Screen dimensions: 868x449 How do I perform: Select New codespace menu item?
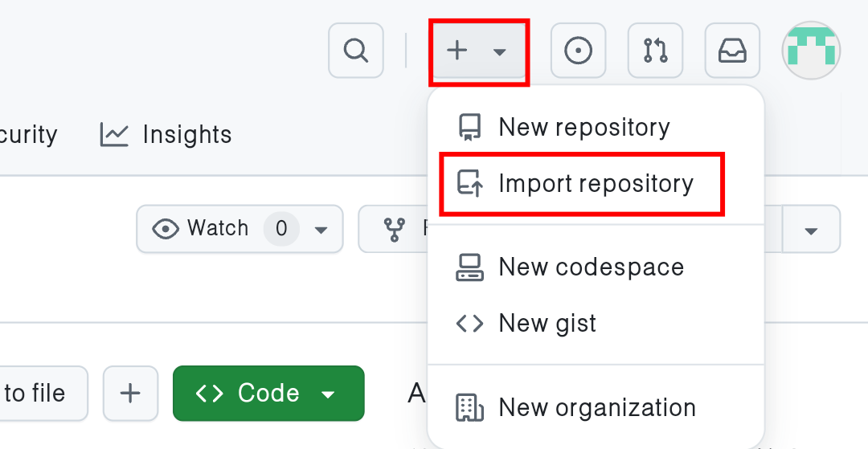coord(591,267)
